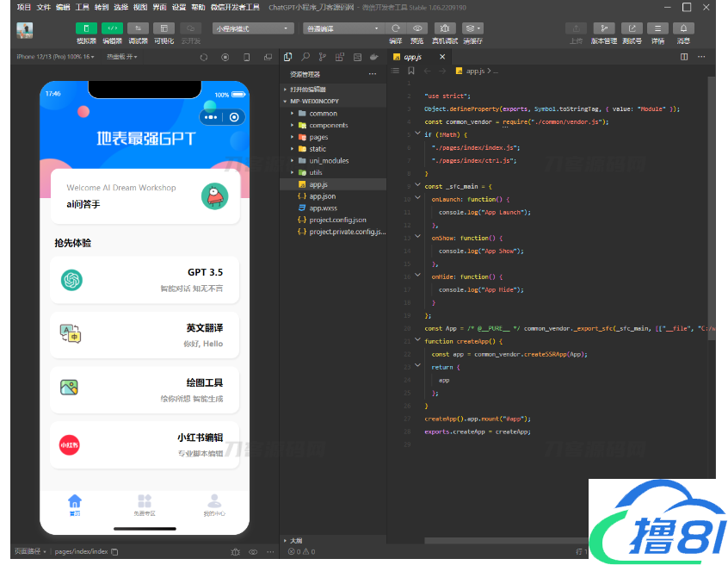Expand the 打开的编辑器 section

[x=333, y=90]
